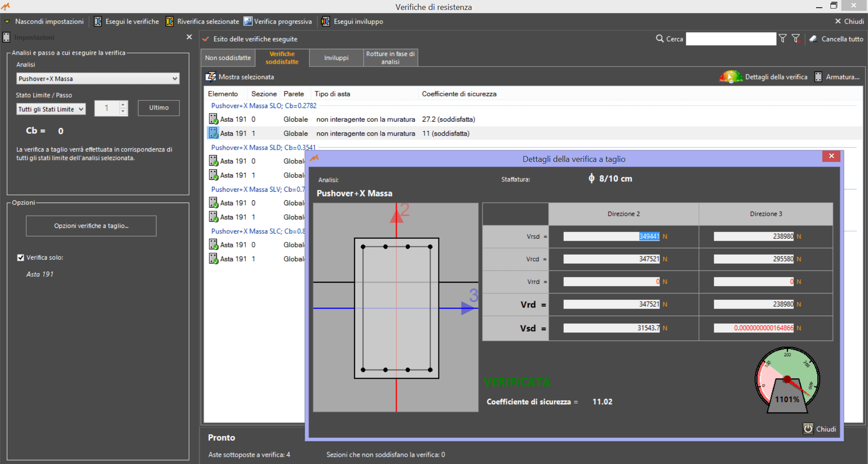Viewport: 868px width, 464px height.
Task: Click the Cancella tutto button label
Action: 842,39
